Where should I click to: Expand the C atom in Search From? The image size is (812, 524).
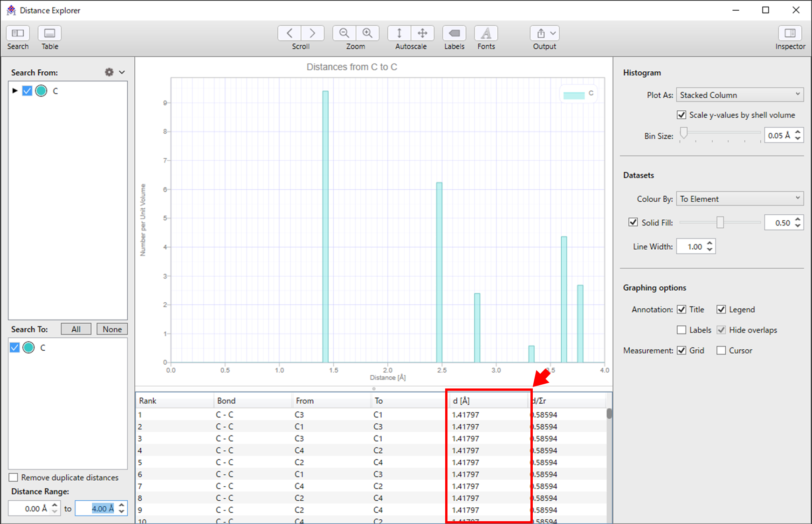tap(15, 91)
